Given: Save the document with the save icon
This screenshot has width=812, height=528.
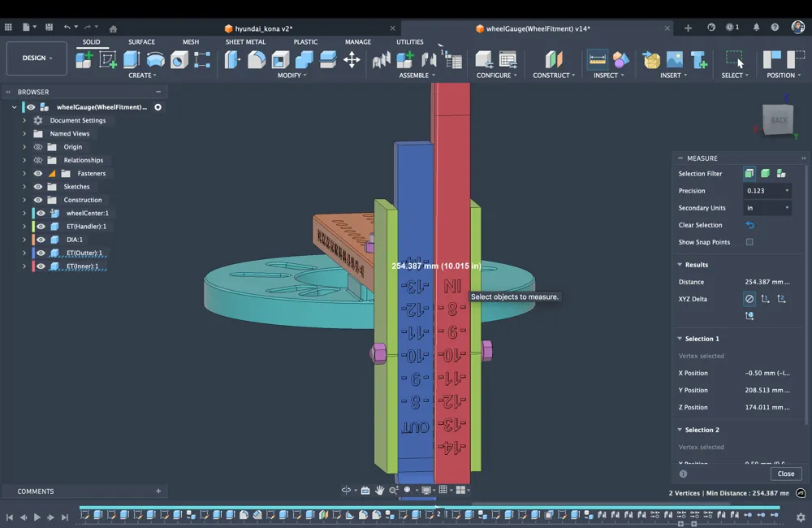Looking at the screenshot, I should [x=50, y=27].
